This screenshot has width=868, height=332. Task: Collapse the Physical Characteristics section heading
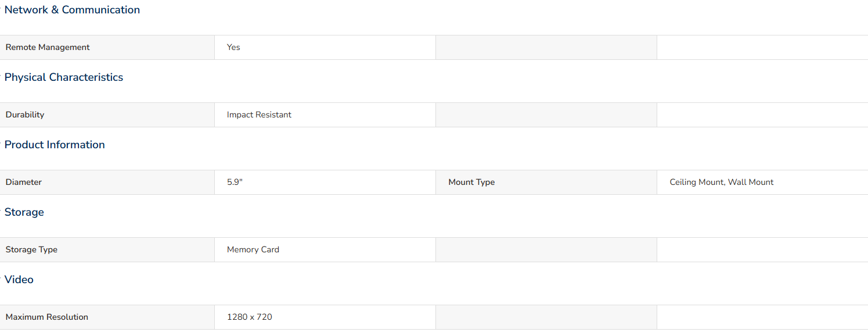[x=64, y=77]
